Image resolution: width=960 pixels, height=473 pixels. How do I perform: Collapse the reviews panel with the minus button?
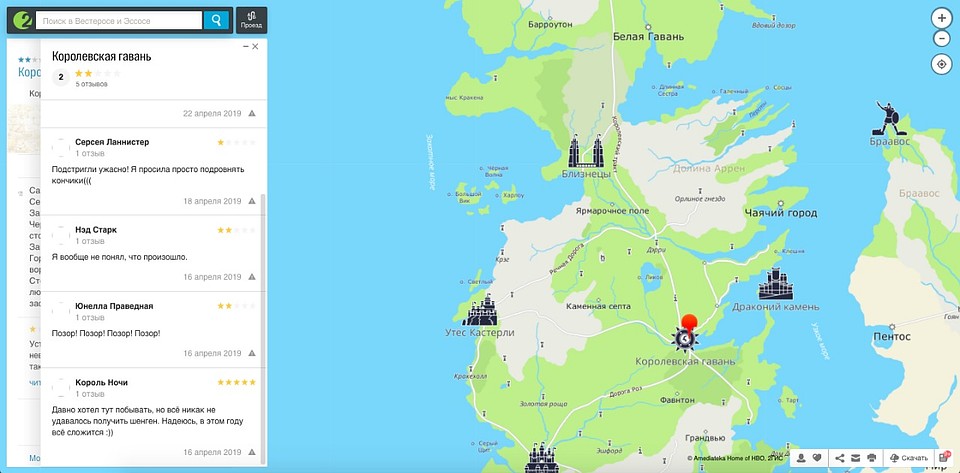pyautogui.click(x=246, y=47)
